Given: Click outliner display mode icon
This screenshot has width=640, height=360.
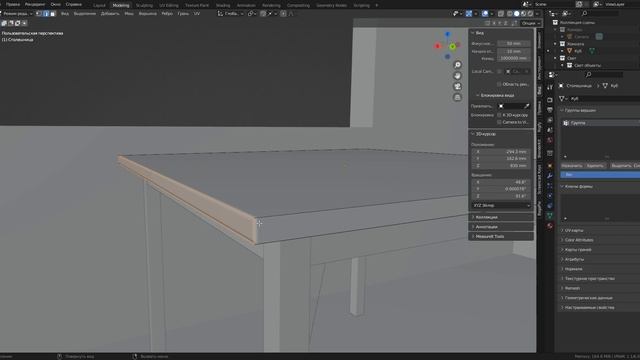Looking at the screenshot, I should point(566,13).
